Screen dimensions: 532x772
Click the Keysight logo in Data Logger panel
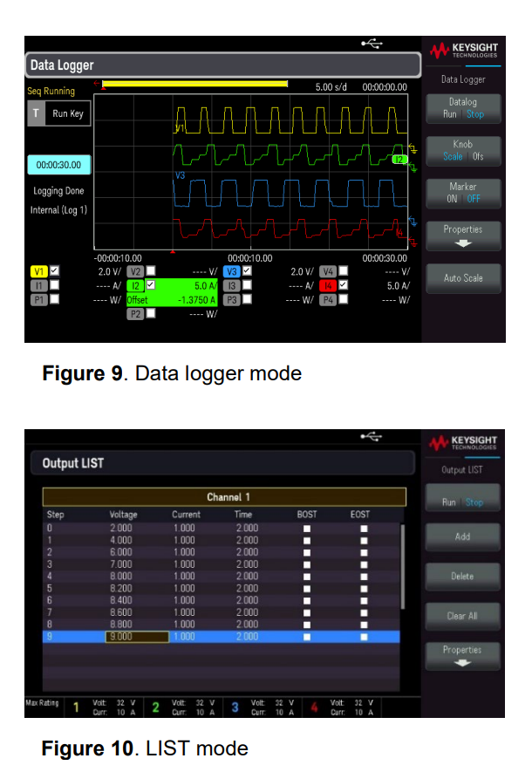462,50
